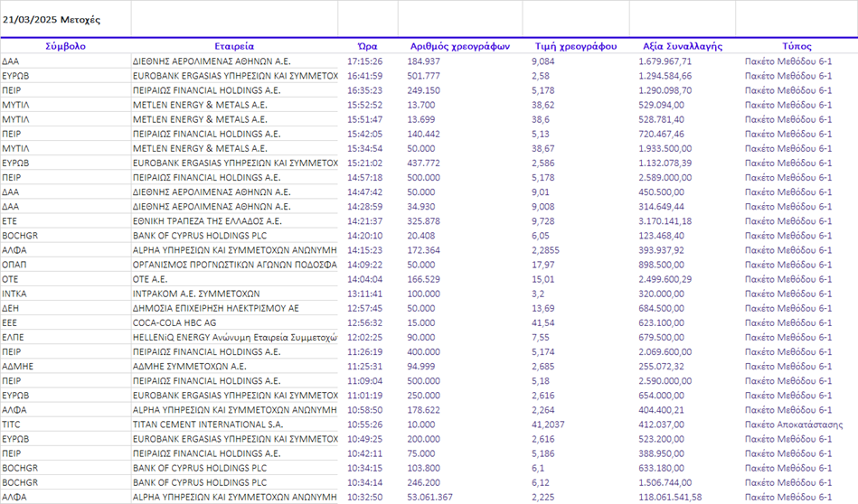Select the price cell 2,586

point(542,163)
